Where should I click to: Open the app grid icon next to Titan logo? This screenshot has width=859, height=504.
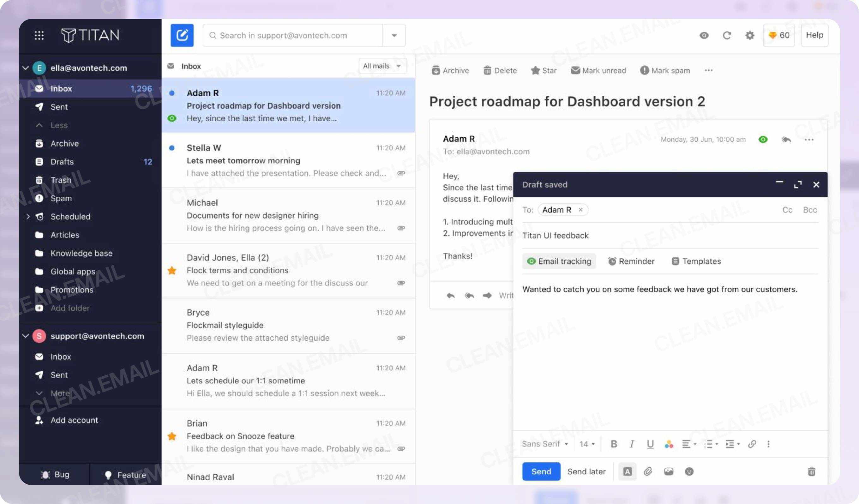pos(39,35)
